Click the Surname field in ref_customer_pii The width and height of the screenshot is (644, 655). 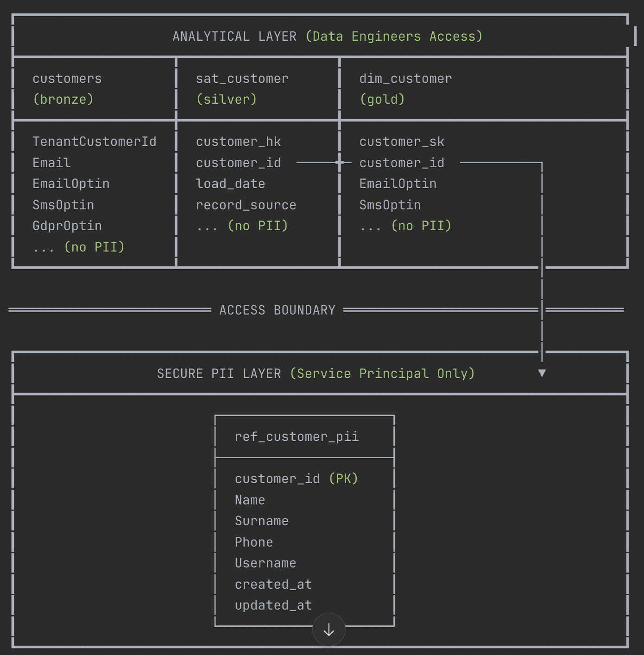[x=262, y=521]
